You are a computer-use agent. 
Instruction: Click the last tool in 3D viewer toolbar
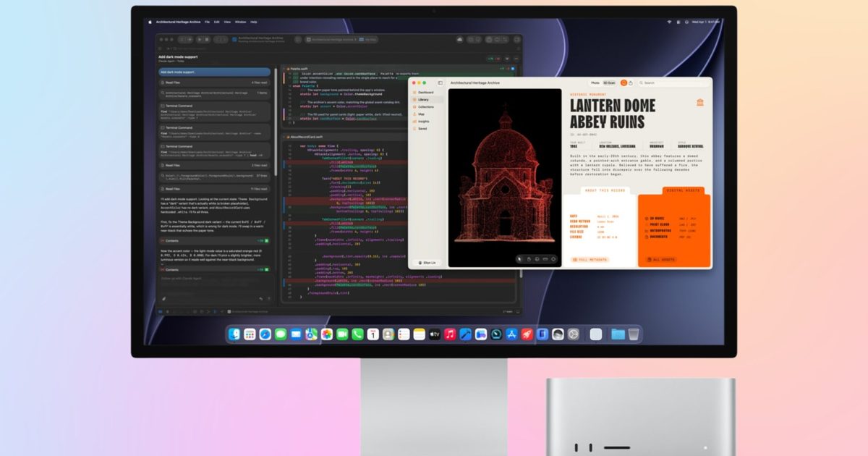click(x=553, y=258)
